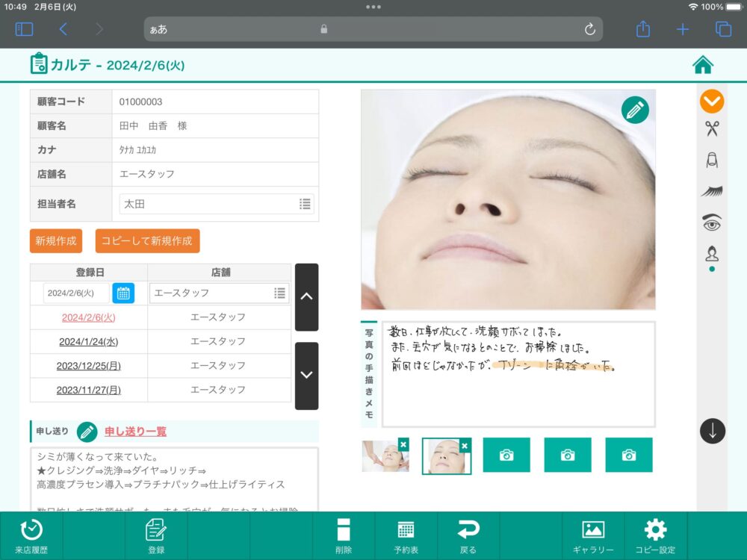The image size is (747, 560).
Task: Select the scissors hair category icon
Action: click(712, 129)
